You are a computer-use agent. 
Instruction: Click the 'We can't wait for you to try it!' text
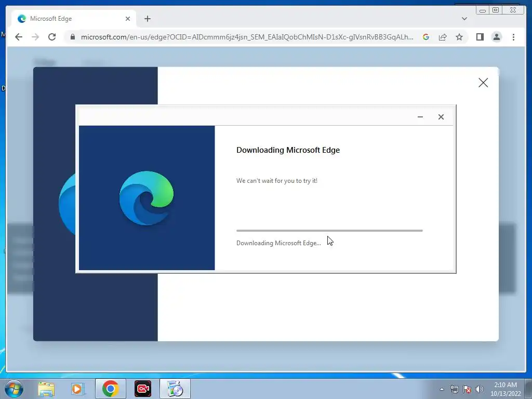pos(277,180)
